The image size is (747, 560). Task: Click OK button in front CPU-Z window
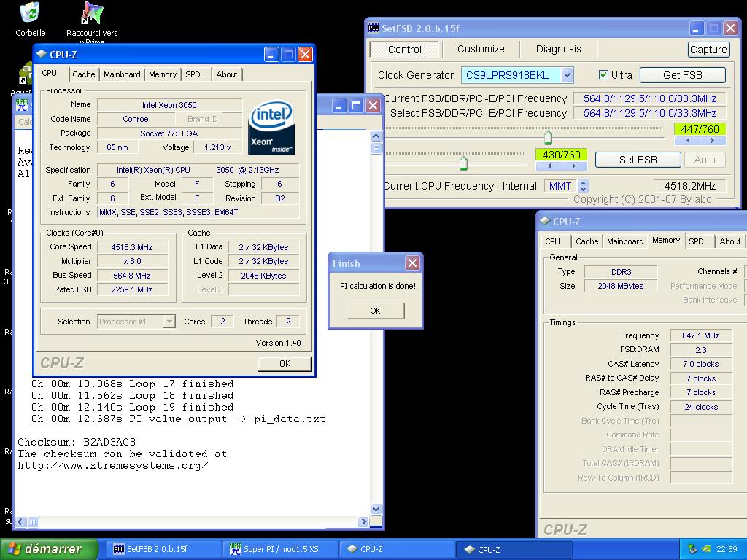tap(285, 364)
